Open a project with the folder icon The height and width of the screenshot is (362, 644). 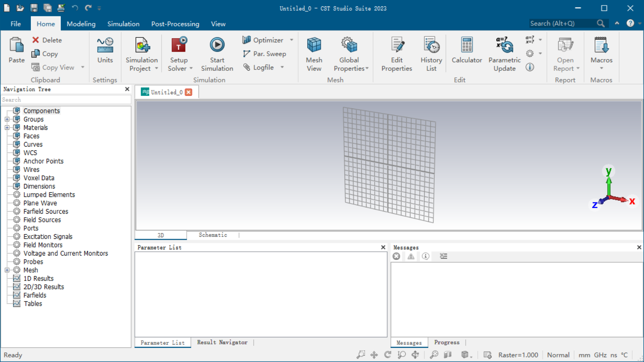[20, 8]
